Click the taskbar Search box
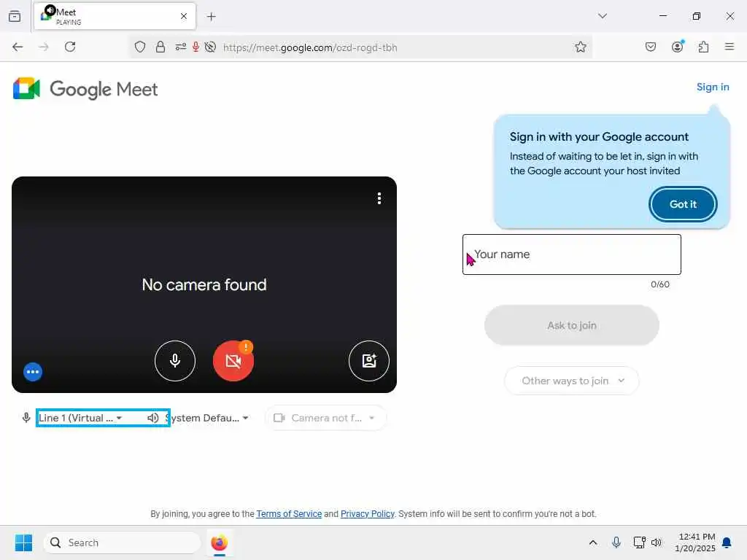This screenshot has height=560, width=747. click(x=122, y=542)
